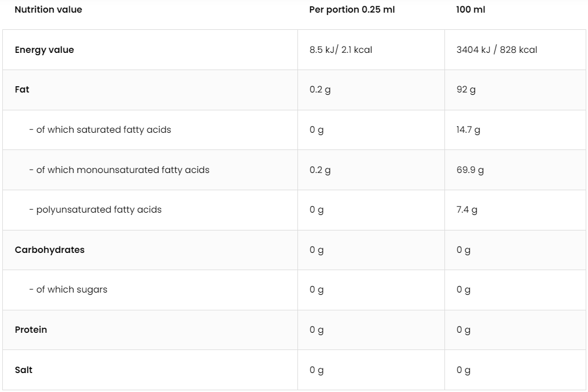588x392 pixels.
Task: Select the "14.7 g" saturated fat value
Action: 468,130
